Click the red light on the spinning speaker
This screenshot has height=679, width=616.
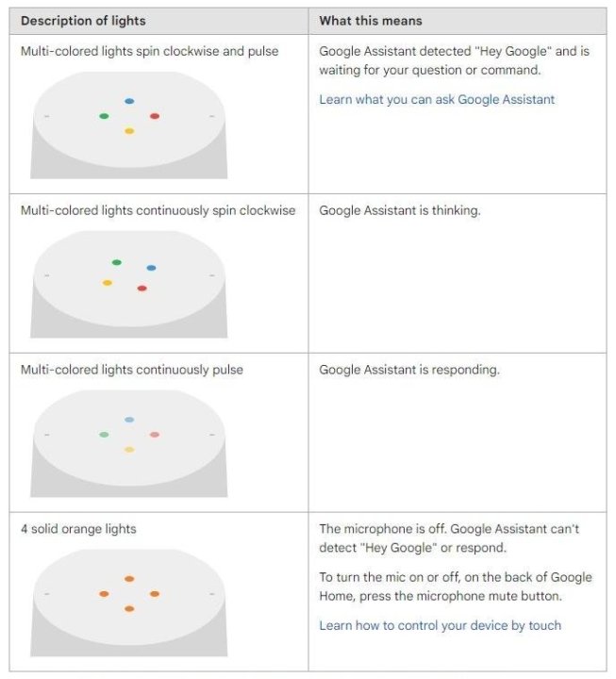coord(142,288)
